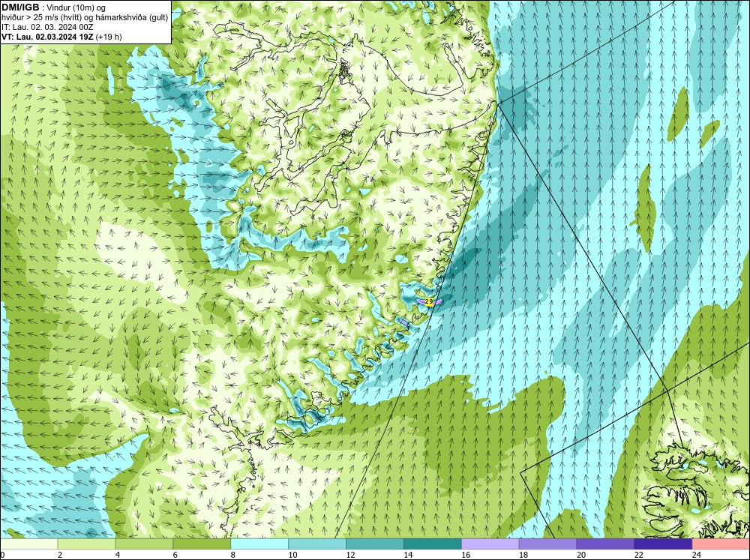Viewport: 750px width, 560px height.
Task: Select the 12–14 m/s teal legend swatch
Action: (x=374, y=544)
